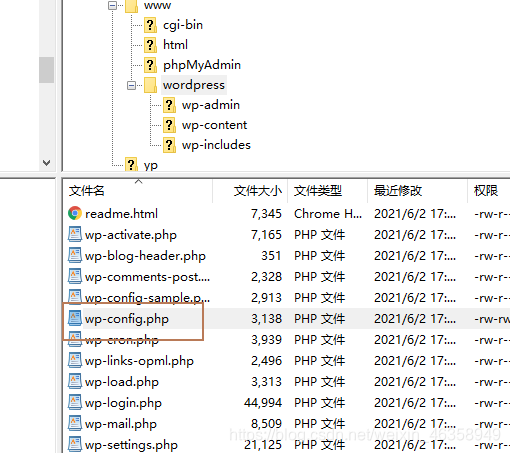Click the wp-config.php file icon
This screenshot has height=453, width=510.
click(75, 318)
